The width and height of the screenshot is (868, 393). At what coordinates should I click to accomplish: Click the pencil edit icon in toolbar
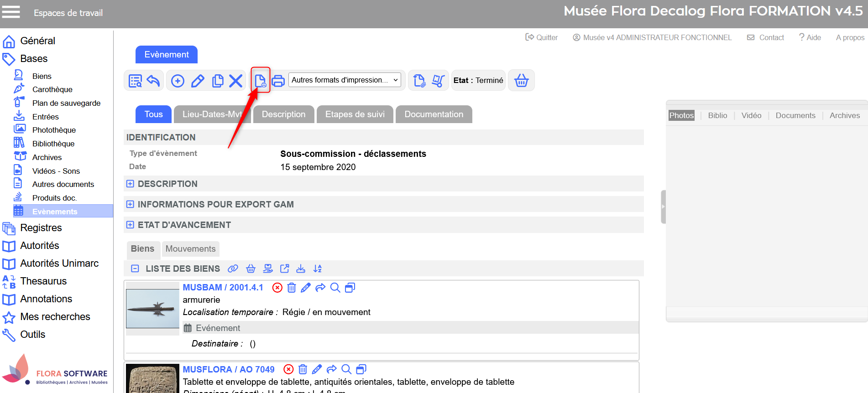click(198, 81)
